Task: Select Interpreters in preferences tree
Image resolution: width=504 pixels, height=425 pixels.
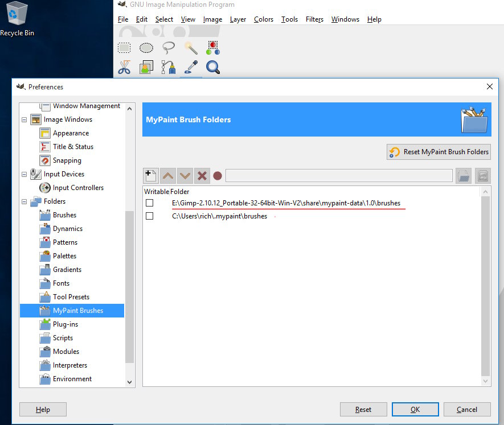Action: coord(69,365)
